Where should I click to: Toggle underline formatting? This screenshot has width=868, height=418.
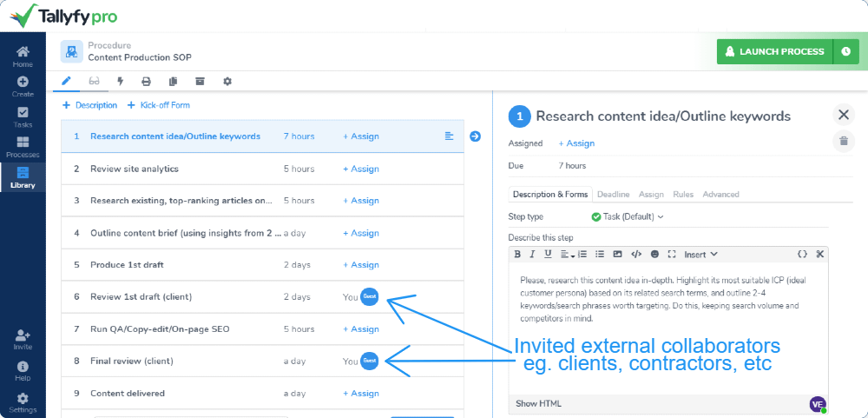pos(548,255)
